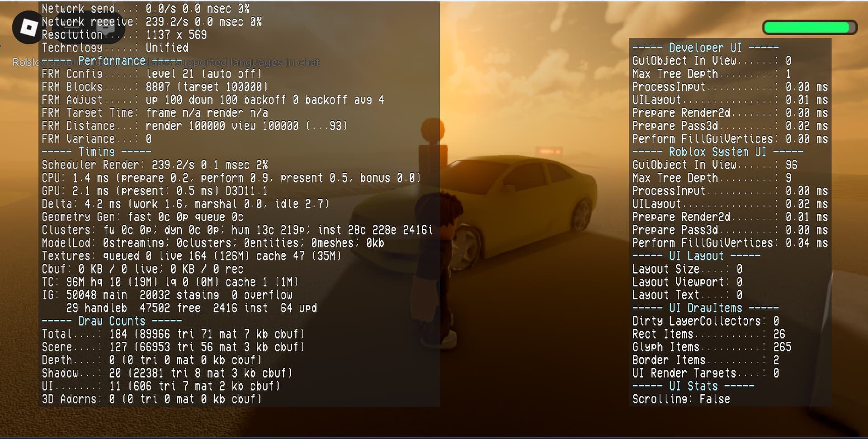Select the "FRM Blocks" 8807 line
This screenshot has width=868, height=439.
point(155,87)
